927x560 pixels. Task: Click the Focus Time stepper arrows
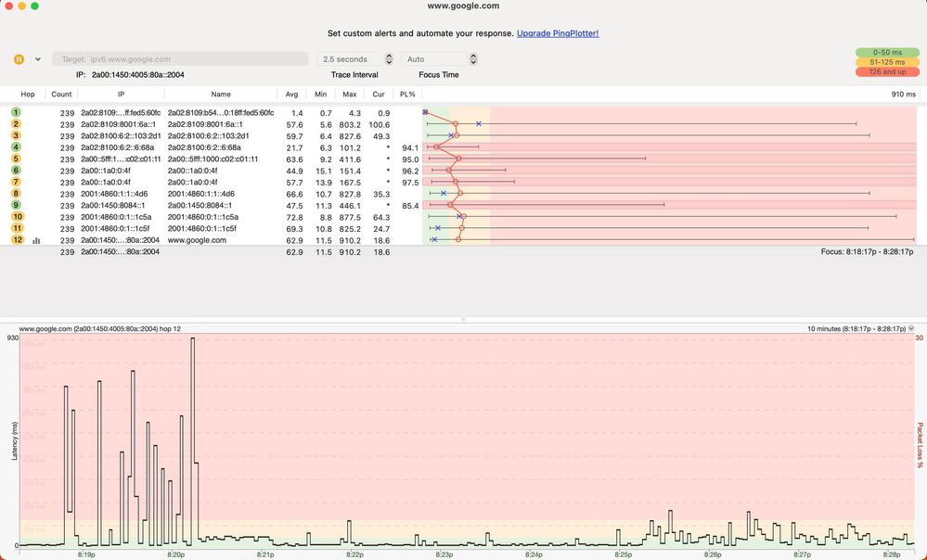(x=473, y=59)
